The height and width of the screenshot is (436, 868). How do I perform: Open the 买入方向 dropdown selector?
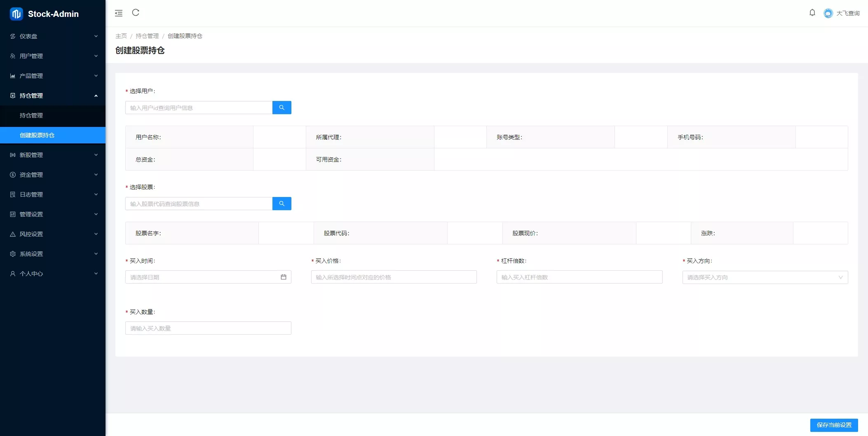(765, 277)
